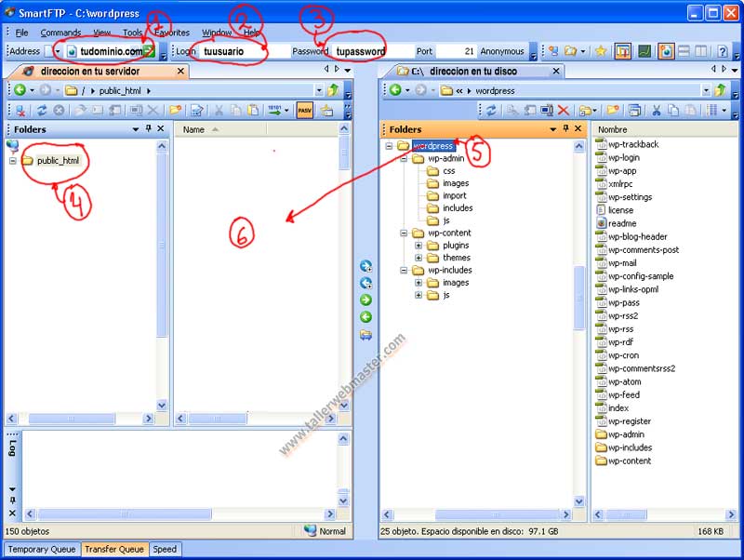Close the local Folders panel
This screenshot has height=560, width=744.
pos(578,128)
